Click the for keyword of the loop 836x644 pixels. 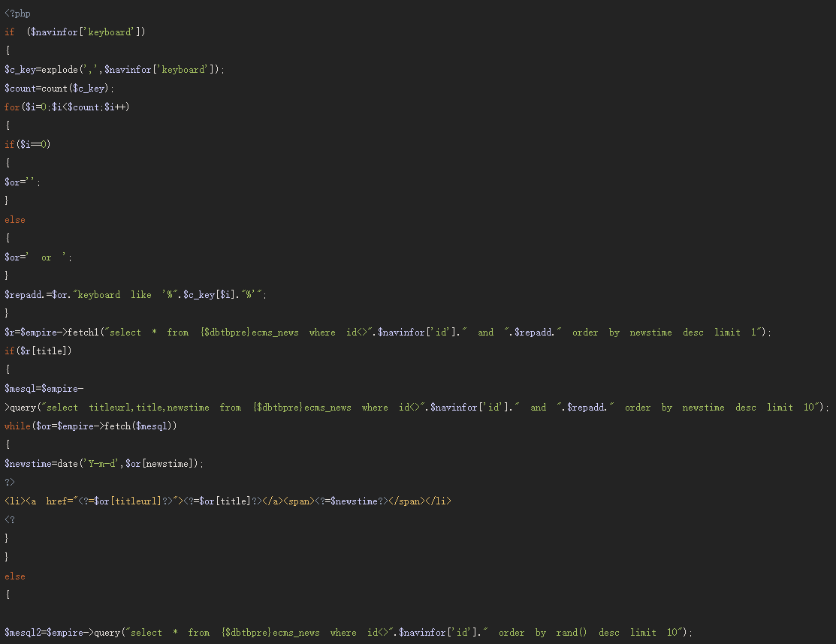(12, 107)
